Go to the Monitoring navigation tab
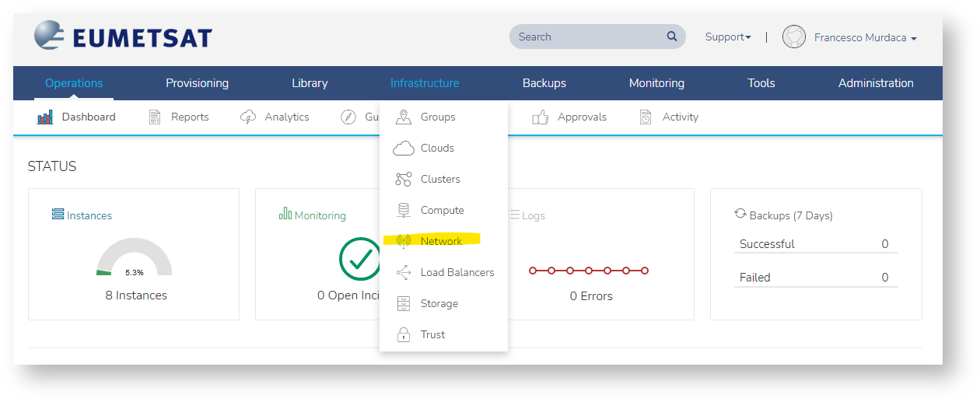This screenshot has width=980, height=402. (x=656, y=83)
